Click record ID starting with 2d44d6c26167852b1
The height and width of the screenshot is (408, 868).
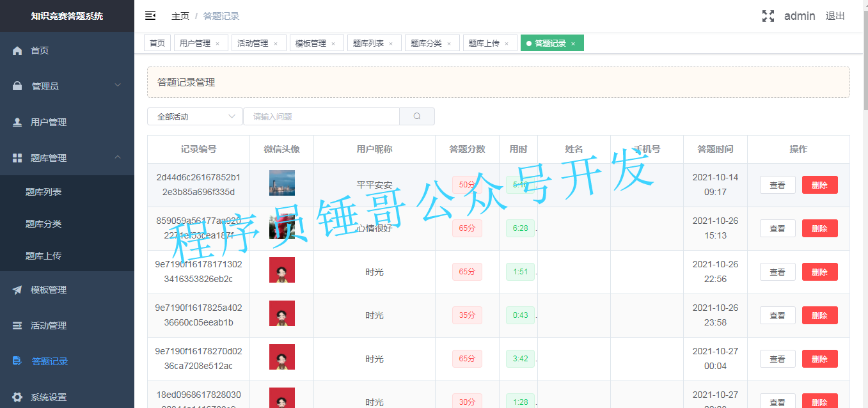click(x=198, y=185)
